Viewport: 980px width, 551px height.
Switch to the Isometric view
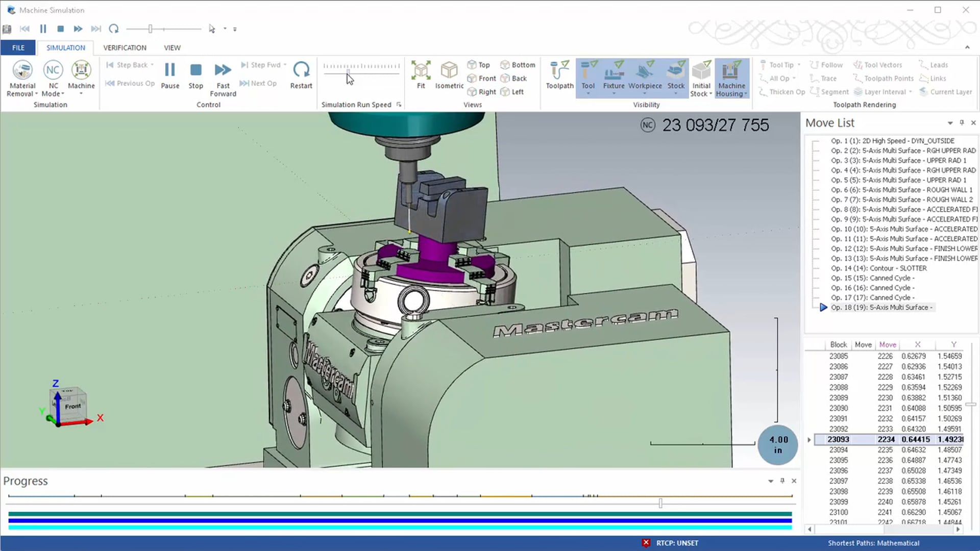click(x=449, y=75)
